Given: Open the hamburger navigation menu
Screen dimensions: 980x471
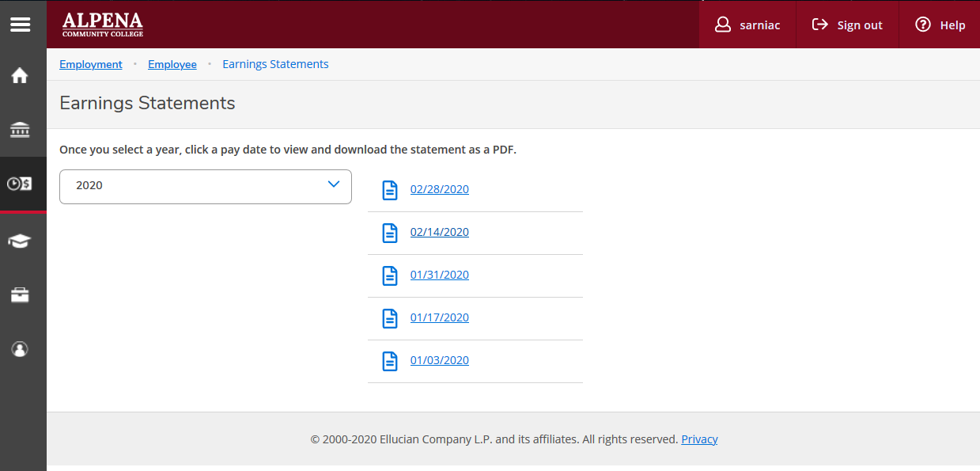Looking at the screenshot, I should coord(20,25).
